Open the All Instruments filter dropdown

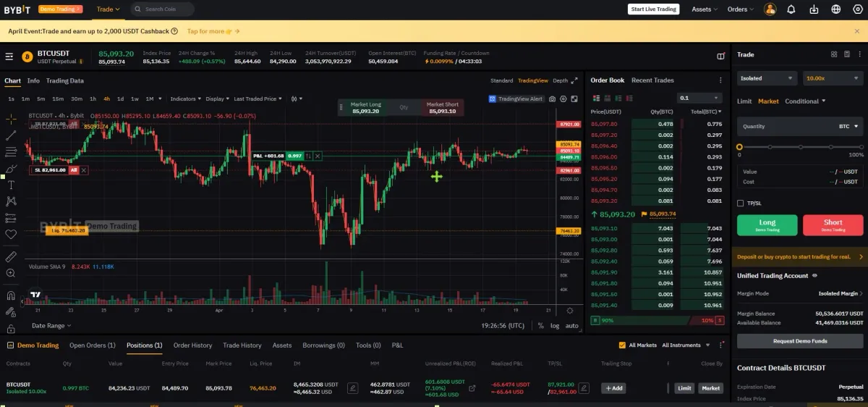click(685, 345)
